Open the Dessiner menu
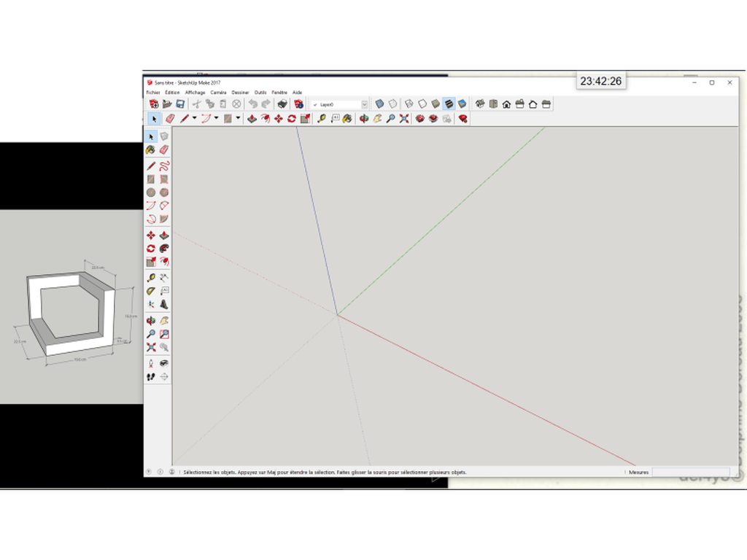 click(x=240, y=93)
